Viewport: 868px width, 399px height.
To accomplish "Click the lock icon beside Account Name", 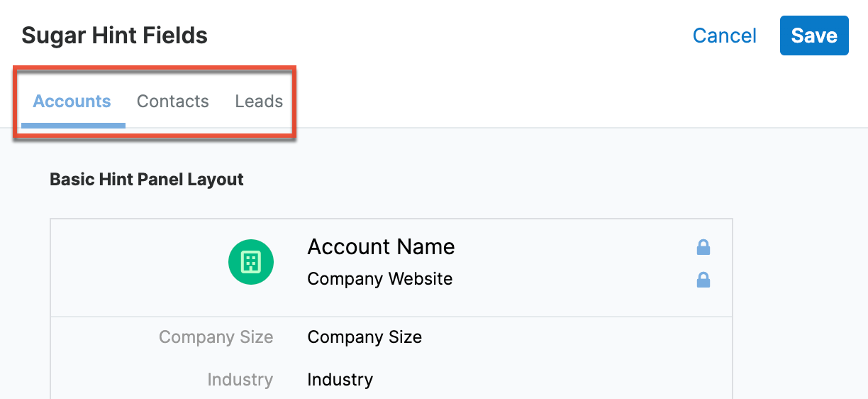I will (703, 247).
